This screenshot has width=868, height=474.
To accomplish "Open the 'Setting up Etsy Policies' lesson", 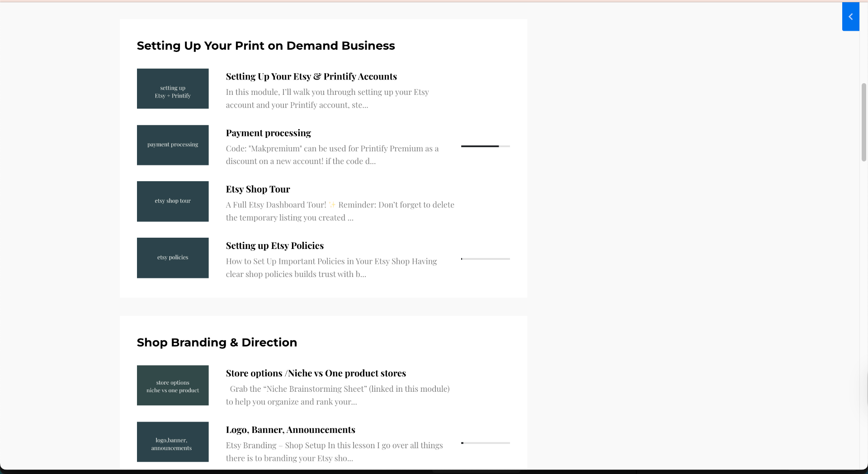I will click(274, 245).
